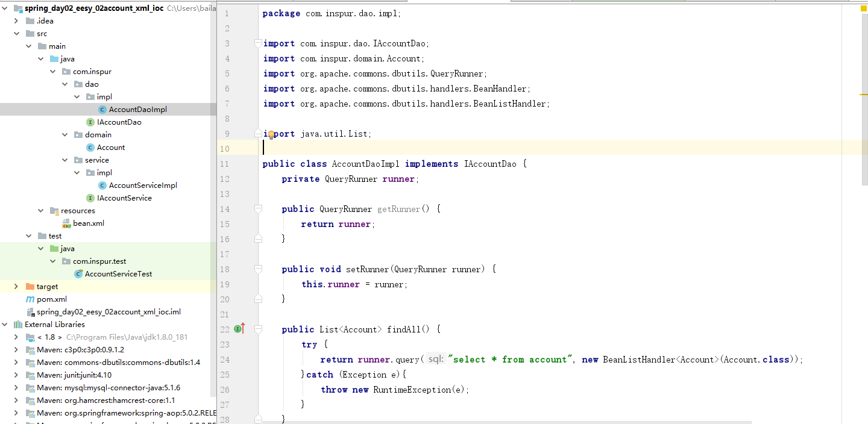Viewport: 868px width, 424px height.
Task: Click the orange warning stripe marker
Action: (x=864, y=95)
